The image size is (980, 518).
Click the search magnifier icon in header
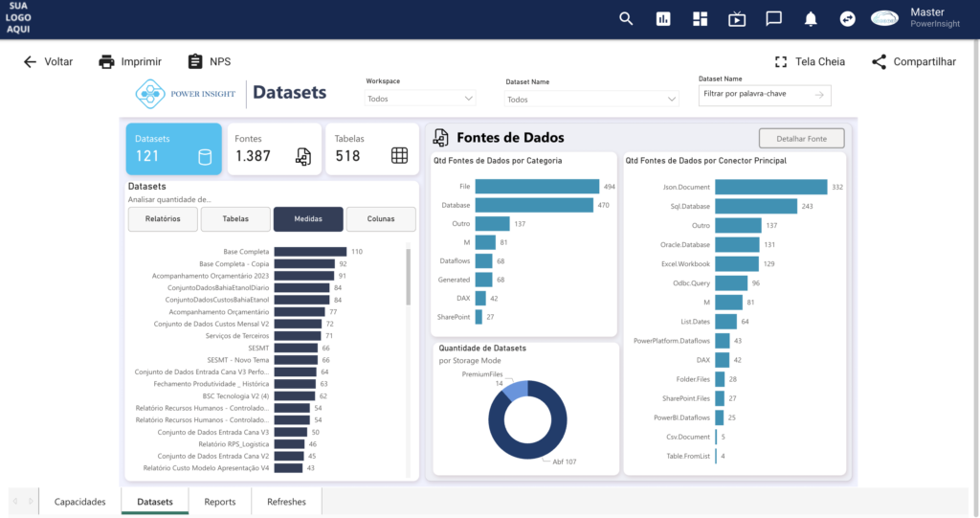point(626,19)
